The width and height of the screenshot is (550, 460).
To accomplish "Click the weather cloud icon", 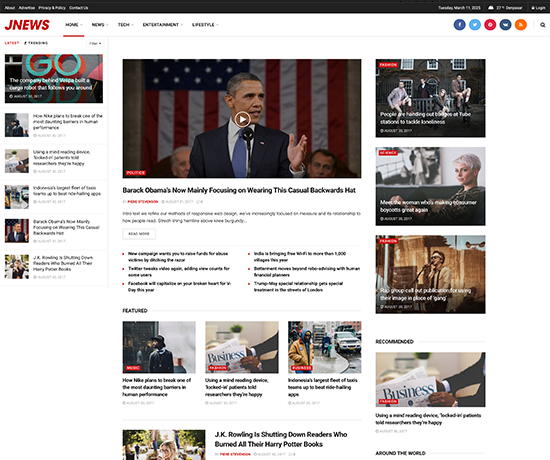I will point(491,8).
